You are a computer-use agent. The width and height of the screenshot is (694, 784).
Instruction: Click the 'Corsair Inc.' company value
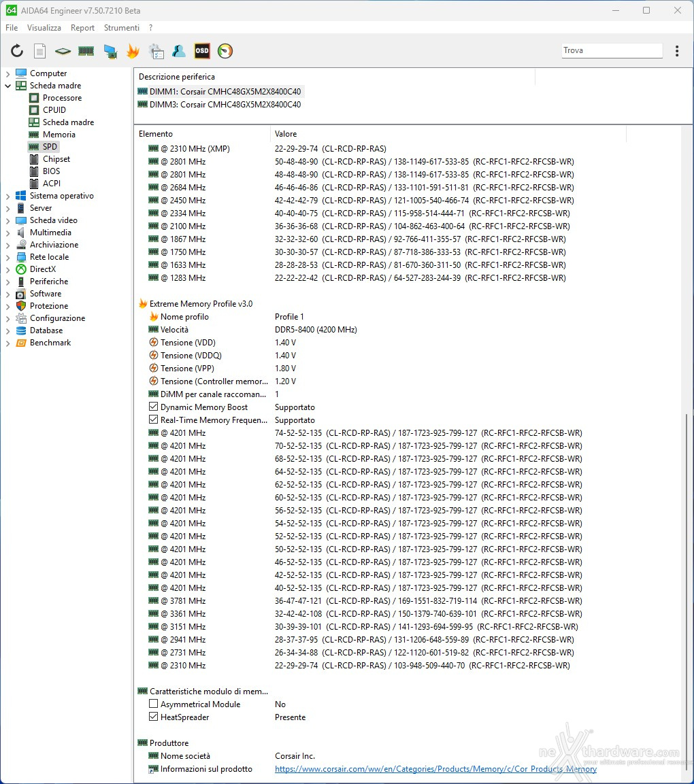point(295,756)
